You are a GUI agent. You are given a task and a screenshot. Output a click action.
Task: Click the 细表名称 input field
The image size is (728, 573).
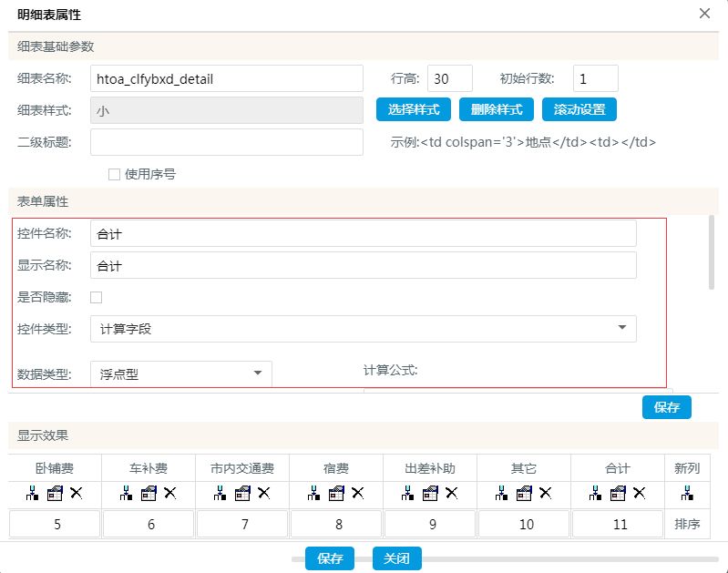coord(227,78)
